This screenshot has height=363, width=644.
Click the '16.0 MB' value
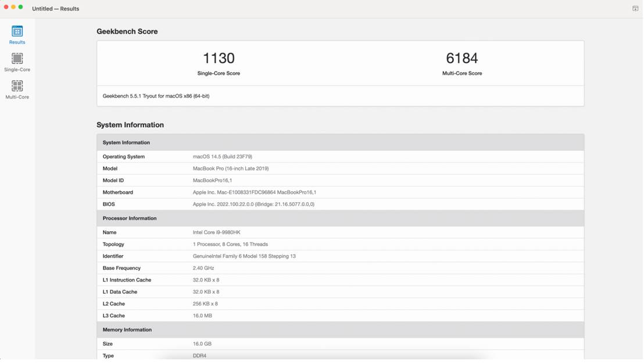(x=202, y=316)
